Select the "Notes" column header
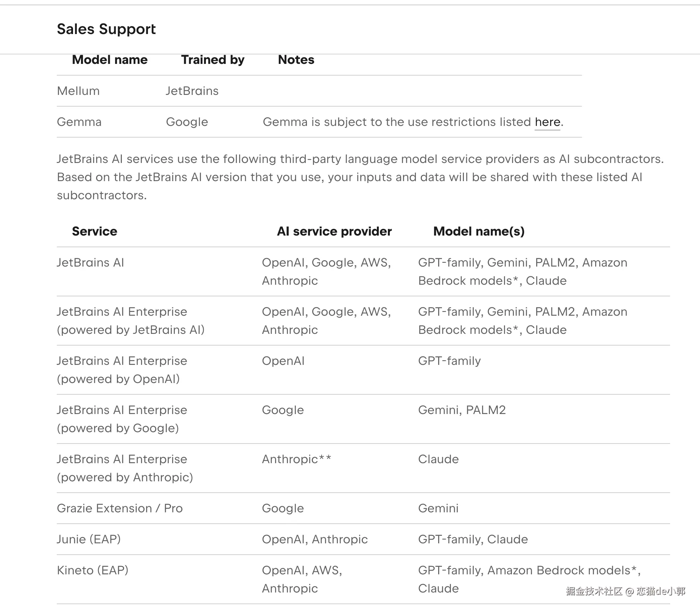 [296, 60]
